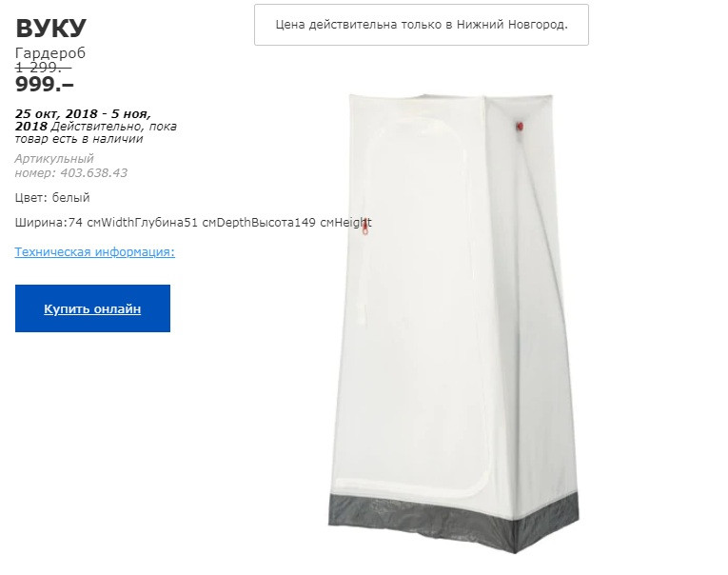This screenshot has height=575, width=728.
Task: Click the Глубина 51 см depth value
Action: tap(164, 223)
